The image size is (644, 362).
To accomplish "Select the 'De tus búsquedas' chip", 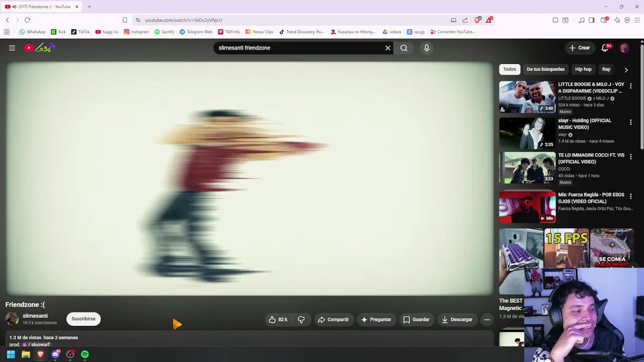I will (545, 69).
